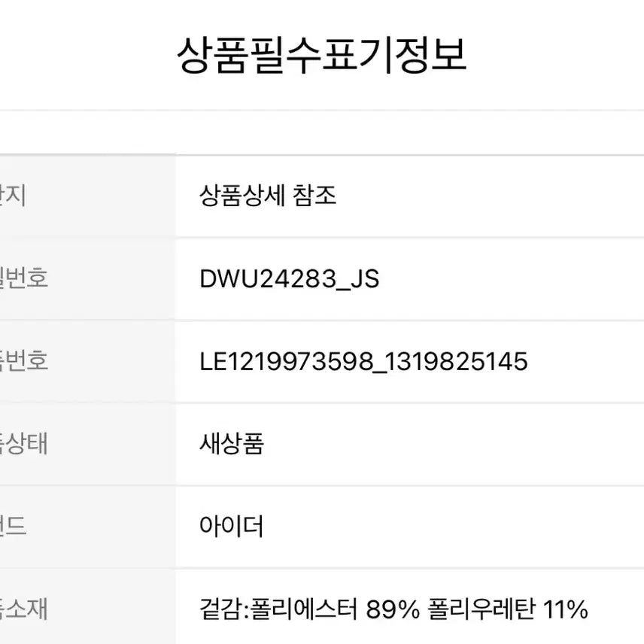The height and width of the screenshot is (644, 644).
Task: Click the 겉감 material description text
Action: point(393,609)
